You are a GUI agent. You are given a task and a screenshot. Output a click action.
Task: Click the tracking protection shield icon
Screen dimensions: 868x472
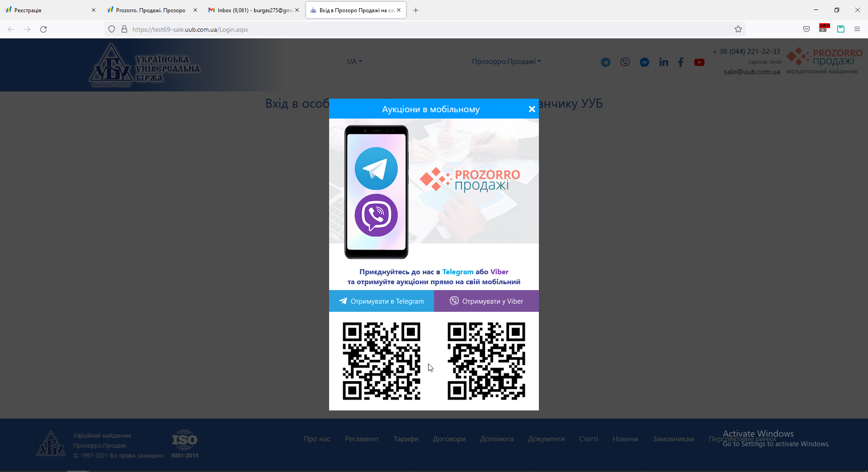tap(112, 29)
